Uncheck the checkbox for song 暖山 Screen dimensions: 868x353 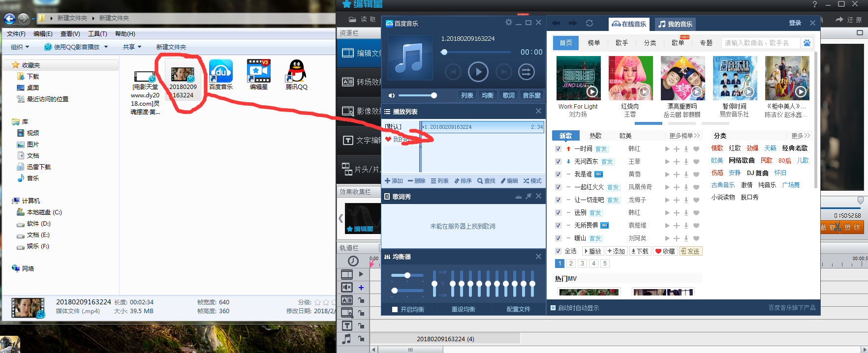click(558, 238)
